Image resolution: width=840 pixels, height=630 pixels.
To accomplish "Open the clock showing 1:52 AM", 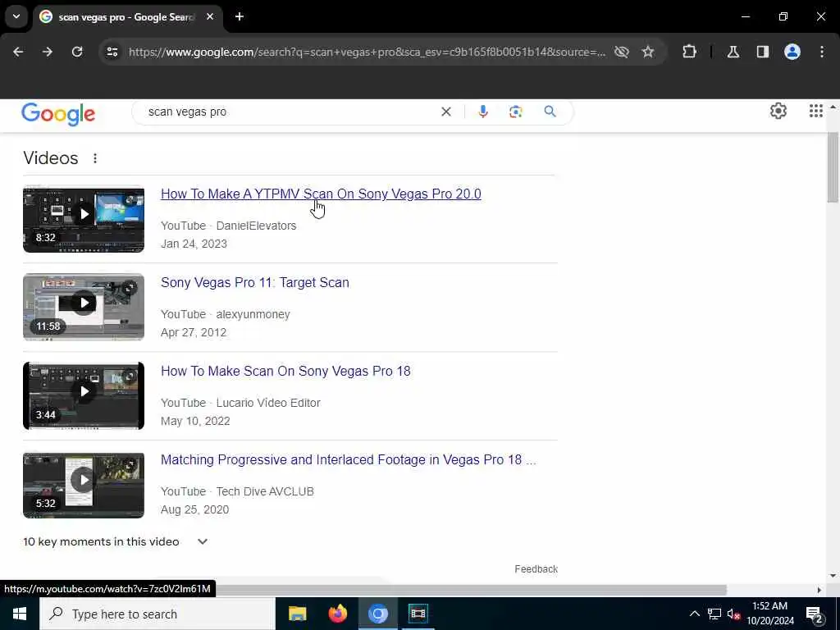I will 769,614.
